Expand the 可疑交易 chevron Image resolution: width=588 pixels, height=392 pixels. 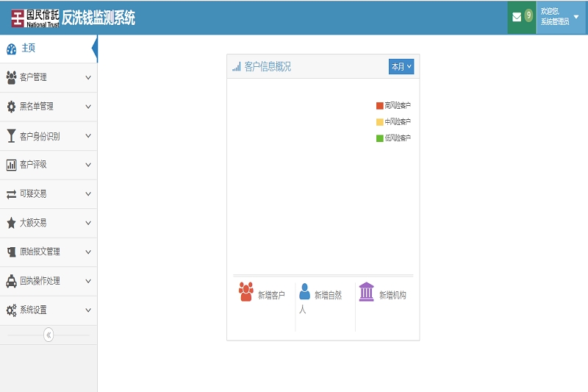point(88,194)
